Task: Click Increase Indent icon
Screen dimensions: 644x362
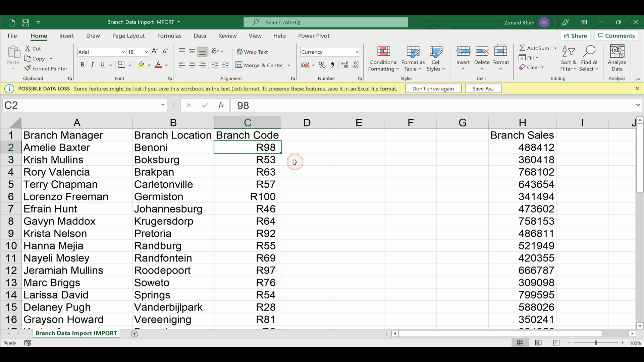Action: tap(225, 65)
